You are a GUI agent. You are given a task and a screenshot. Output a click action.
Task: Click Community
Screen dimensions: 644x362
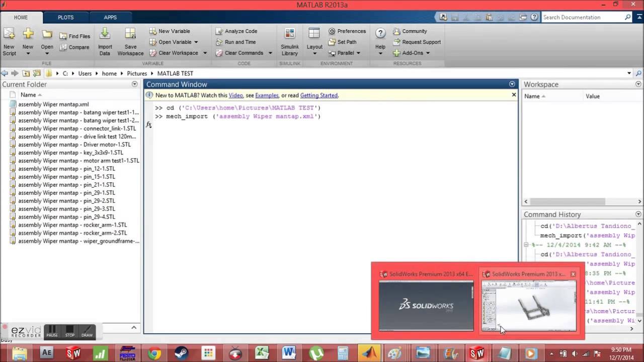[x=410, y=31]
